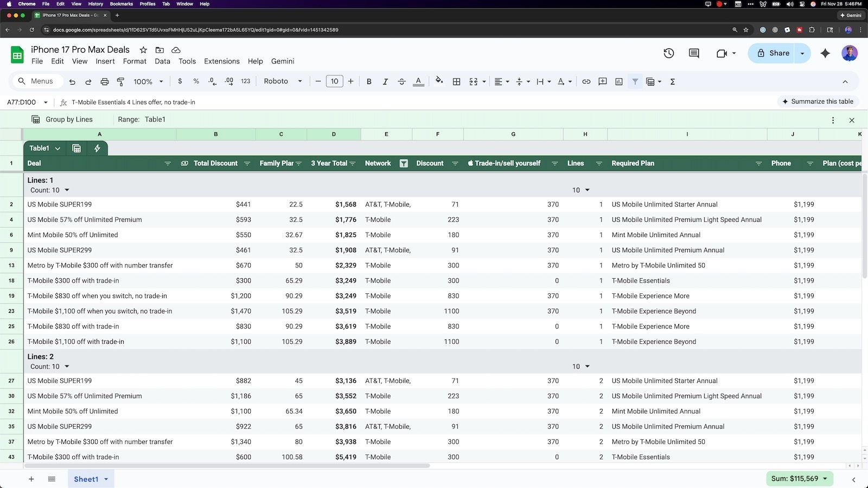
Task: Open the 100% zoom dropdown
Action: [148, 82]
